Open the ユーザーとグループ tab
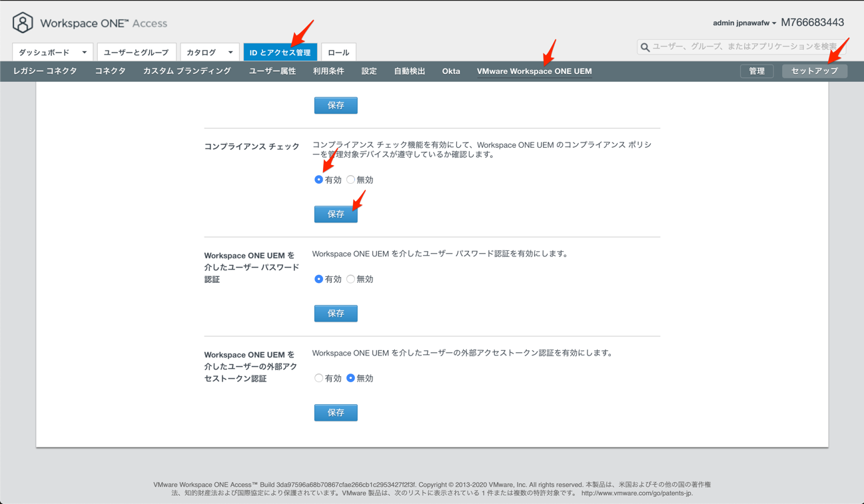Image resolution: width=864 pixels, height=504 pixels. click(x=136, y=52)
